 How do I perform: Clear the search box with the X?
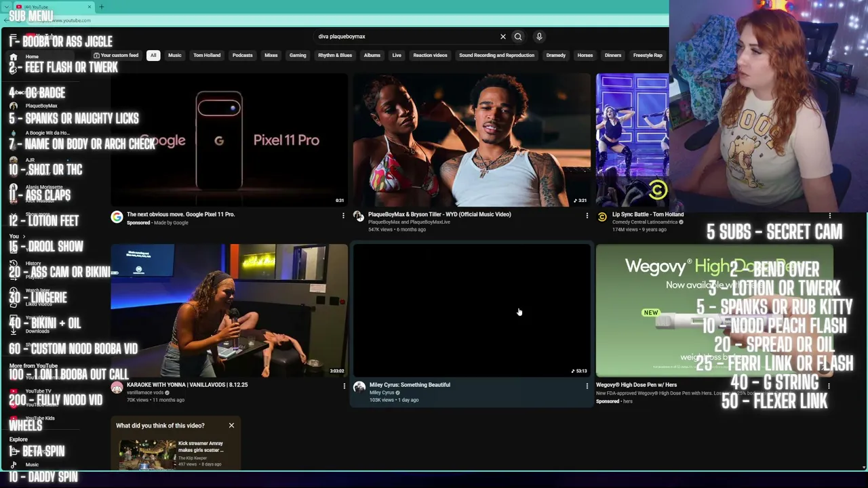pos(503,37)
